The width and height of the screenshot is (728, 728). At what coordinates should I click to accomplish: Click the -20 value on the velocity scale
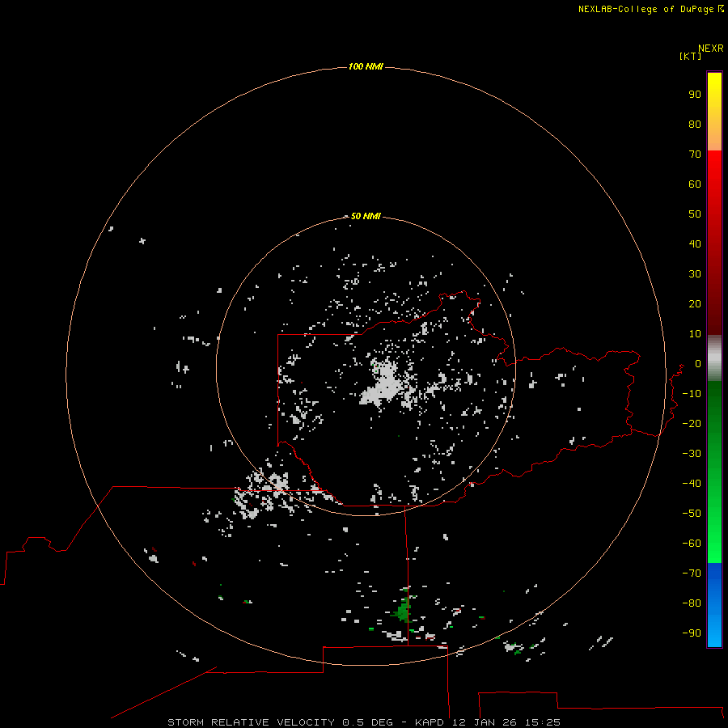[x=692, y=424]
